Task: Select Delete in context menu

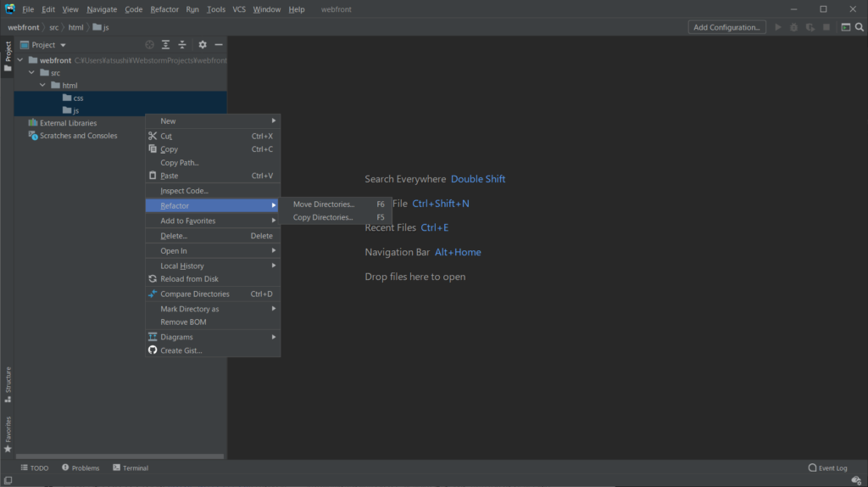Action: point(213,236)
